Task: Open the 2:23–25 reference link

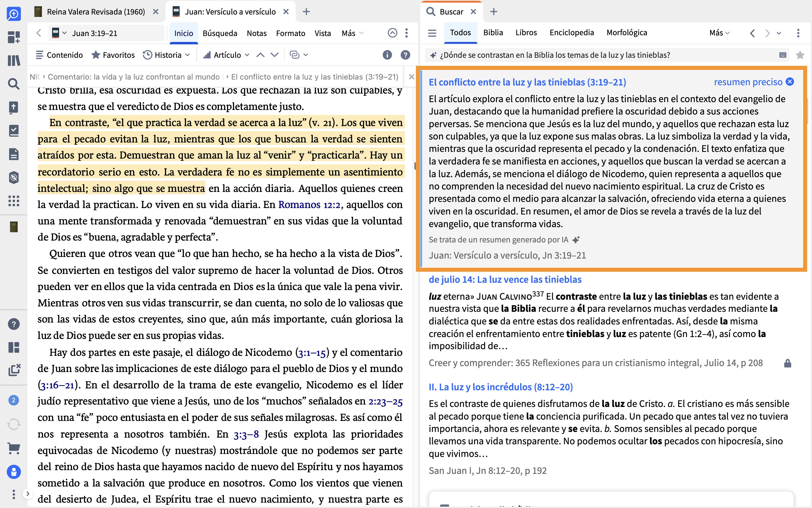Action: (x=385, y=401)
